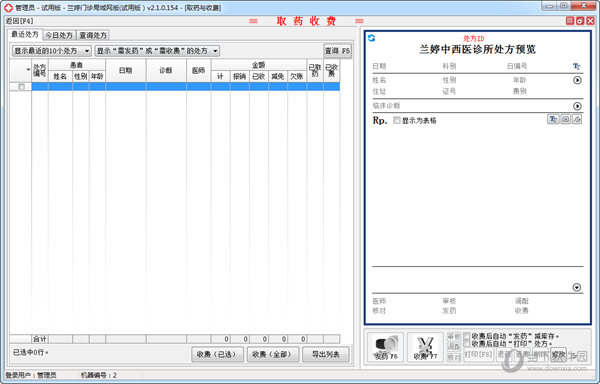Click the 已选中0行 status text

click(x=31, y=352)
